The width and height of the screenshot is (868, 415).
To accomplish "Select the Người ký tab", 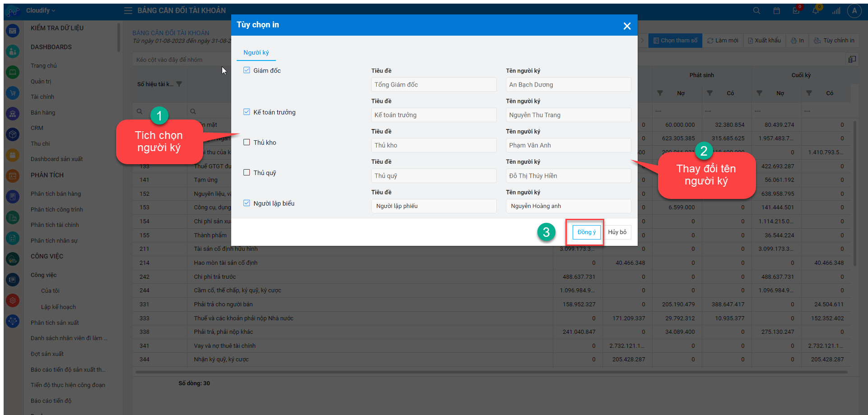I will click(x=256, y=52).
